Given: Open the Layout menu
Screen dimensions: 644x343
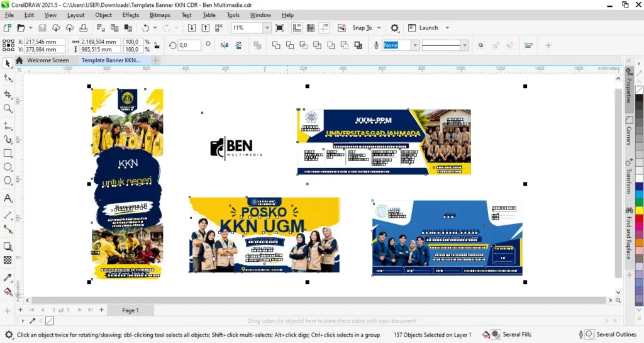Looking at the screenshot, I should pyautogui.click(x=75, y=14).
